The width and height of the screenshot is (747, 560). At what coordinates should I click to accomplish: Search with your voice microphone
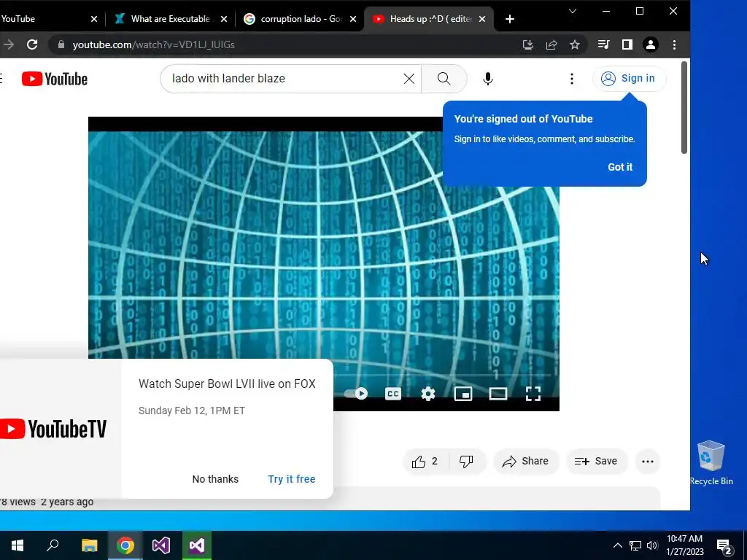(488, 79)
